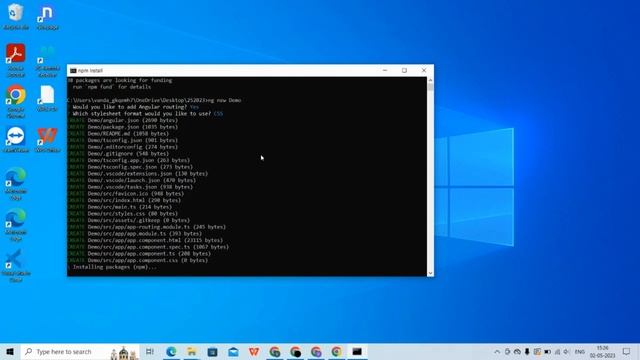Minimize the npm install terminal window
This screenshot has height=360, width=640.
pos(385,70)
